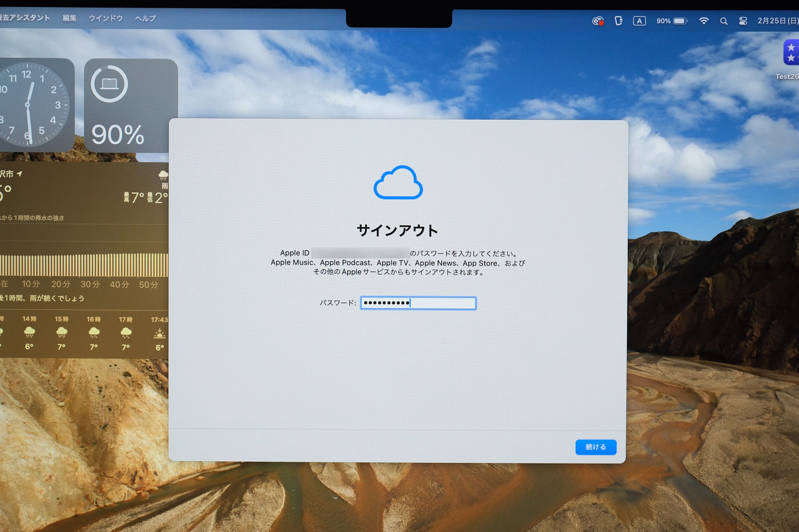Click the 16時 hourly forecast rain icon

pyautogui.click(x=94, y=332)
